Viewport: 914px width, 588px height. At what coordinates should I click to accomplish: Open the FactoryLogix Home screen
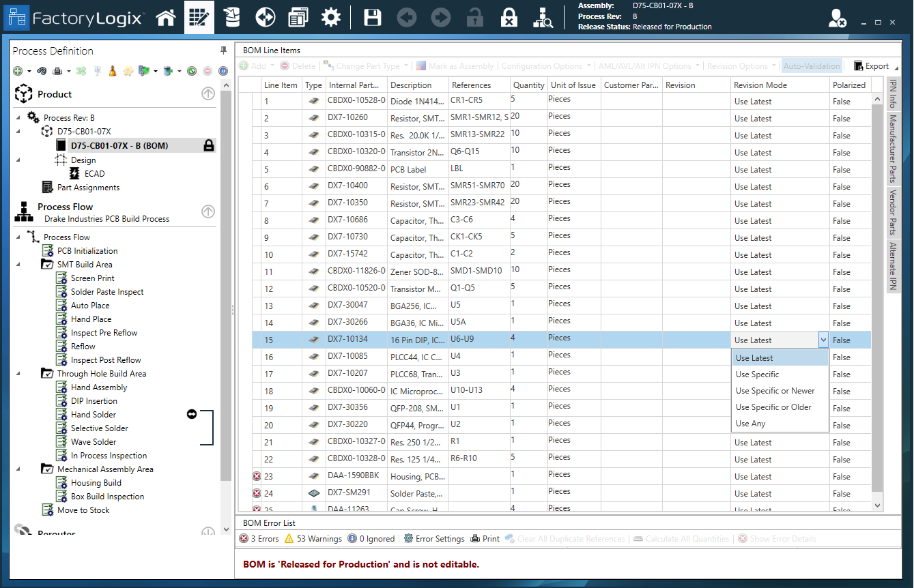(166, 17)
